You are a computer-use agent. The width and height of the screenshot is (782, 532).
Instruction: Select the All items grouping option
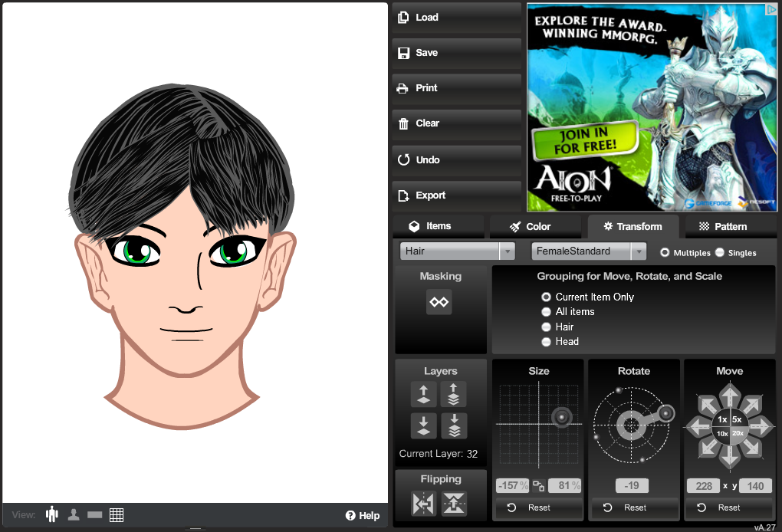coord(547,311)
